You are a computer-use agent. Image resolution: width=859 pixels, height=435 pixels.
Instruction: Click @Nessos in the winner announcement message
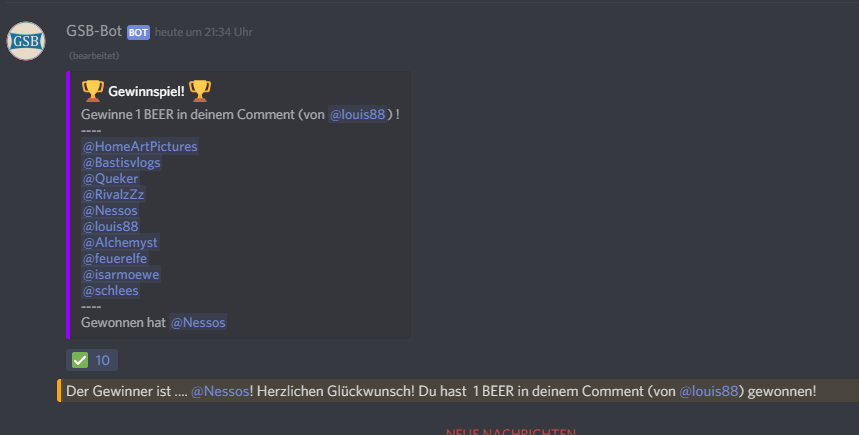[220, 391]
